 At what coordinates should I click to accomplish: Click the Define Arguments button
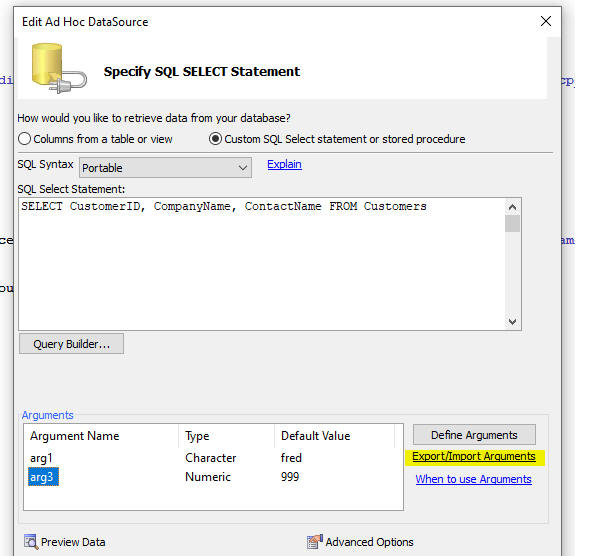pos(474,435)
